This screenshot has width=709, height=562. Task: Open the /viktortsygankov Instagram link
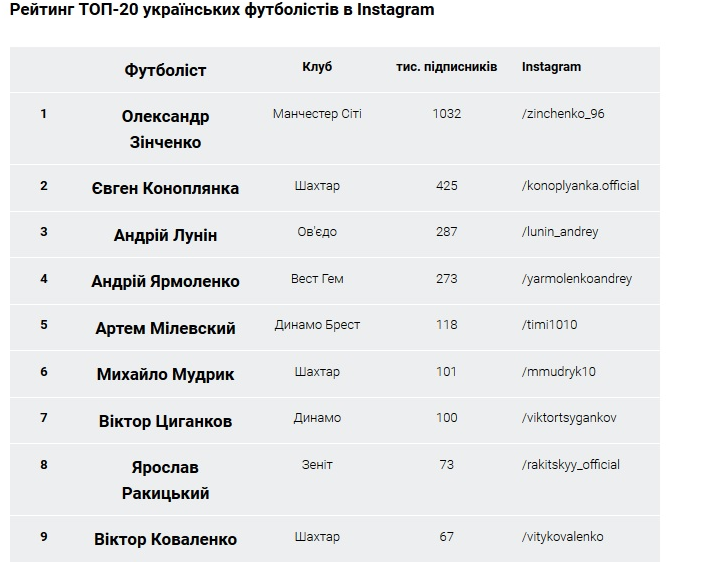[x=569, y=418]
